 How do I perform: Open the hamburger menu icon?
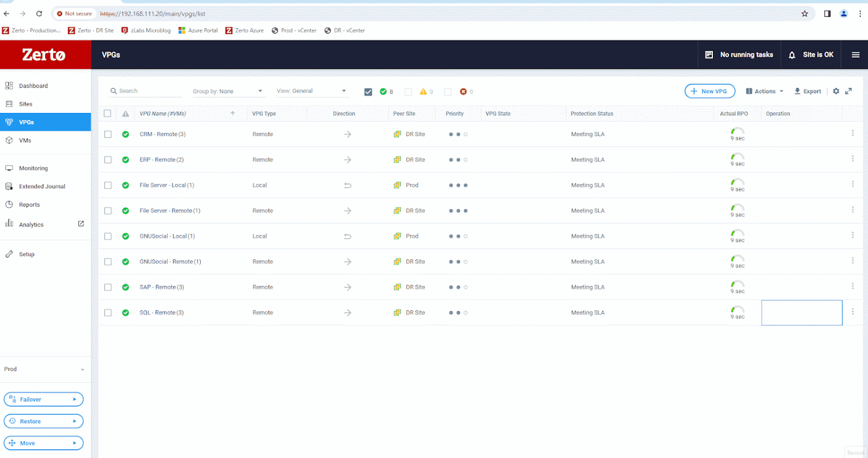pos(855,55)
